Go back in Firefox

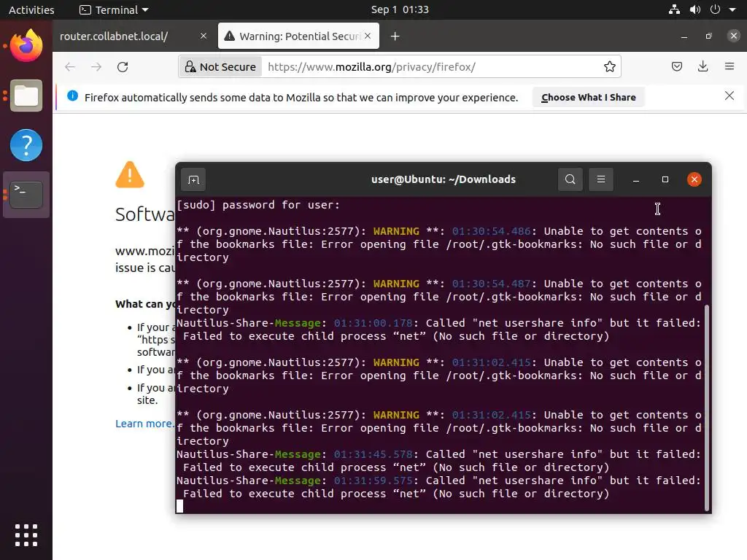tap(70, 66)
